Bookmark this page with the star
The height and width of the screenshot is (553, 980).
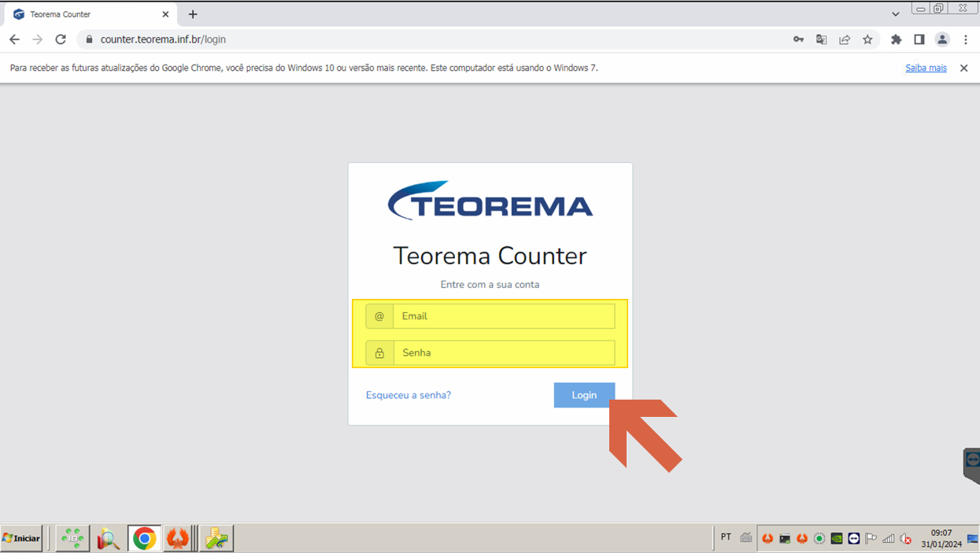pos(867,39)
